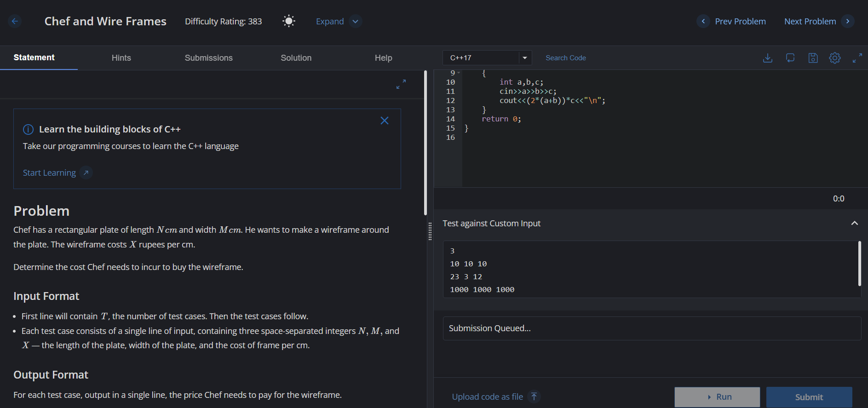
Task: Run the code
Action: click(x=717, y=397)
